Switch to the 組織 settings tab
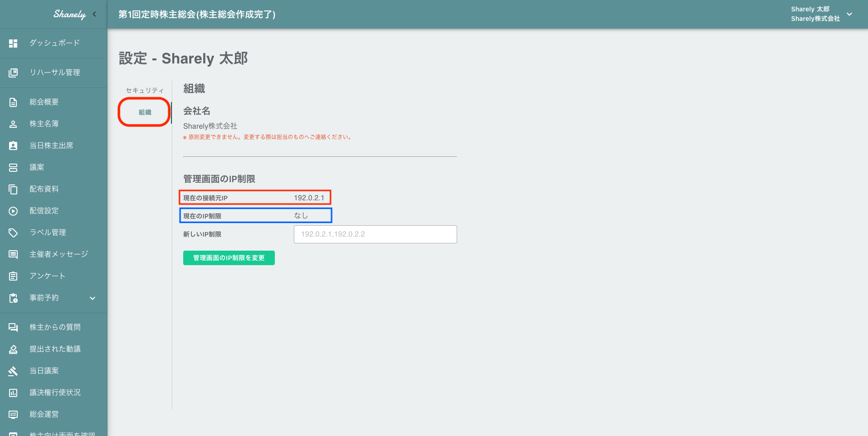 click(x=144, y=112)
